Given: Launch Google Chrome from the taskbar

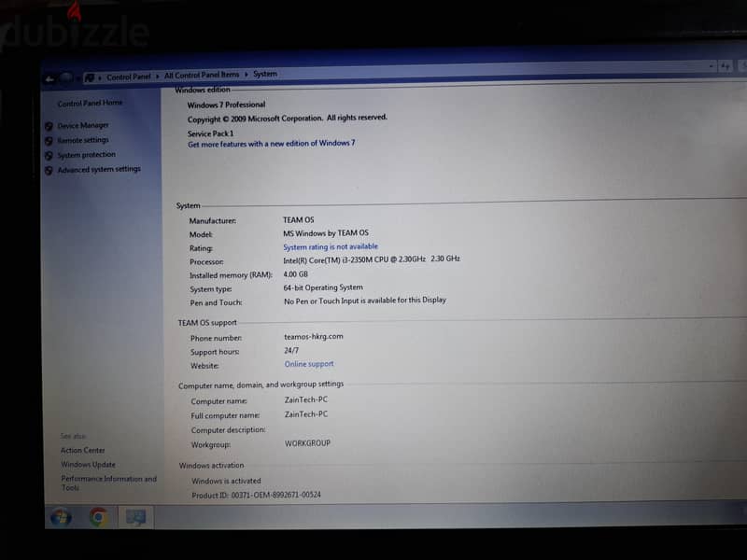Looking at the screenshot, I should click(98, 517).
